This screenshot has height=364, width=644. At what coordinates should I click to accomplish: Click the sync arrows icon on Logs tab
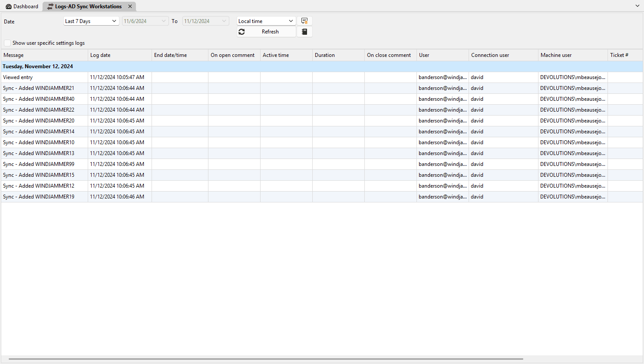(x=50, y=7)
